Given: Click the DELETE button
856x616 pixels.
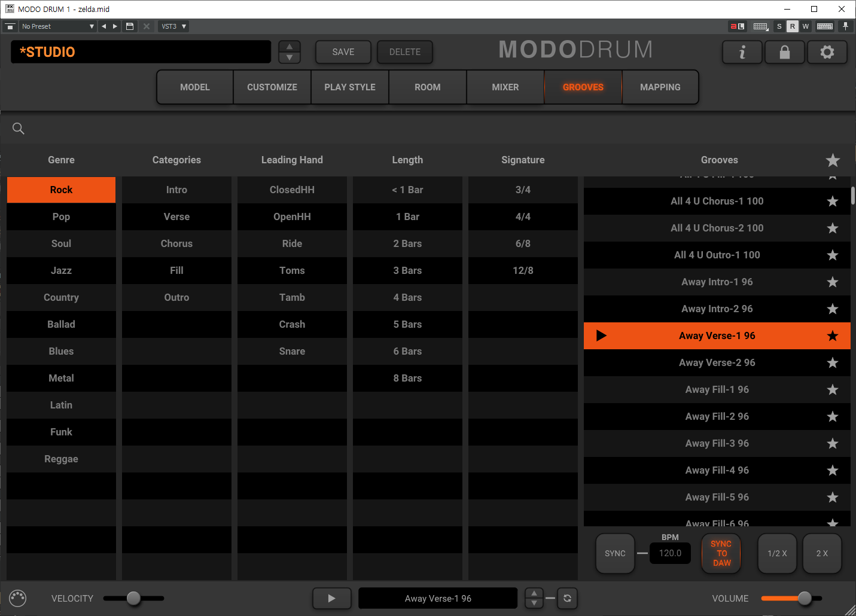Looking at the screenshot, I should (405, 52).
